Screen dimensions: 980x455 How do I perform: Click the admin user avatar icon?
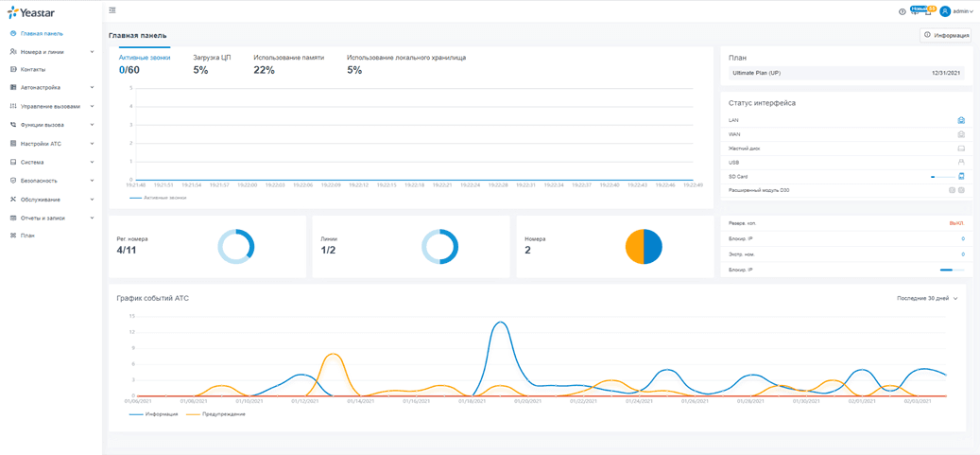pyautogui.click(x=945, y=11)
